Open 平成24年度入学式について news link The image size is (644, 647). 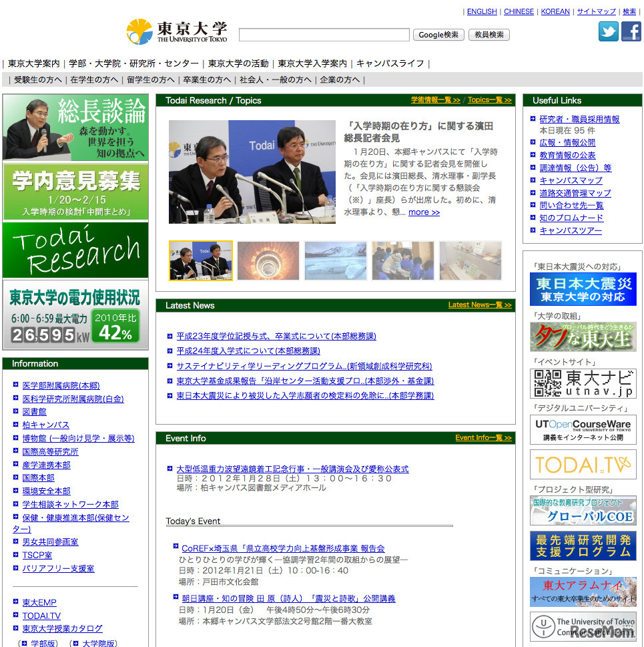(248, 351)
